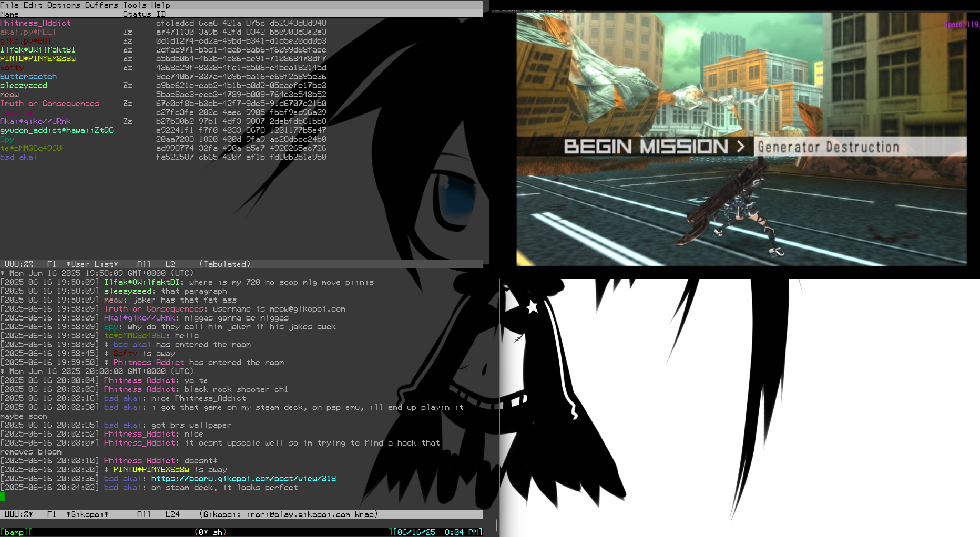Select Akai◆giko//JRnk user row

(x=35, y=121)
